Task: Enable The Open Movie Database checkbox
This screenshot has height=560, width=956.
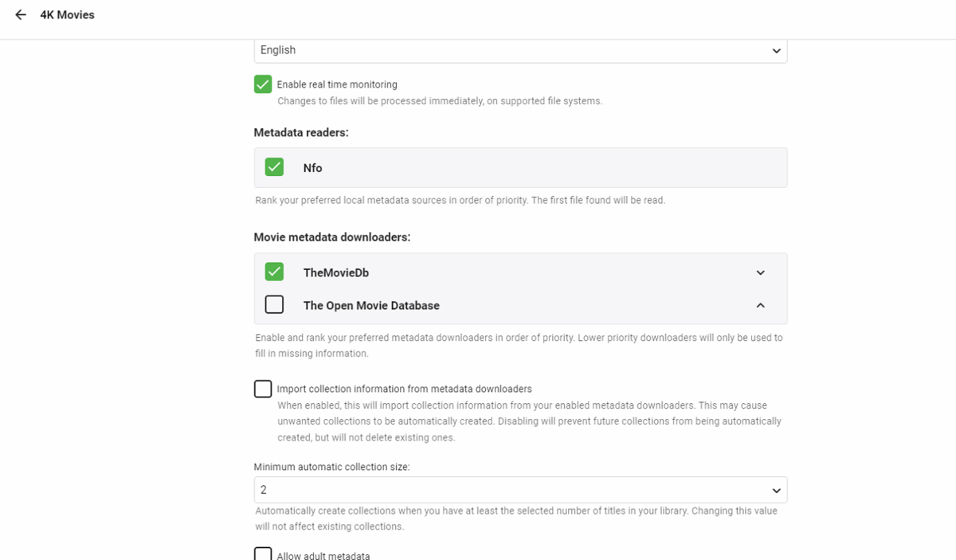Action: point(274,304)
